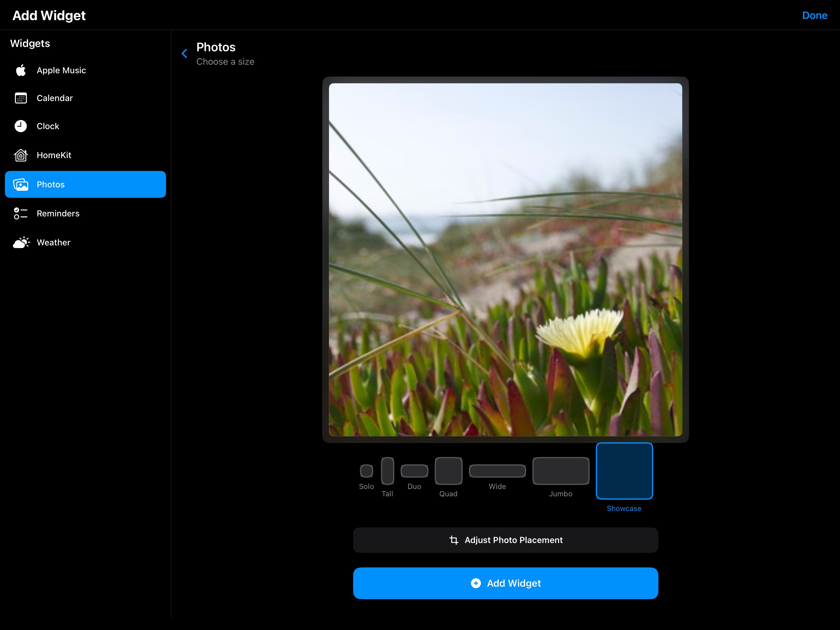Open Weather in the widget list
Image resolution: width=840 pixels, height=630 pixels.
tap(85, 242)
